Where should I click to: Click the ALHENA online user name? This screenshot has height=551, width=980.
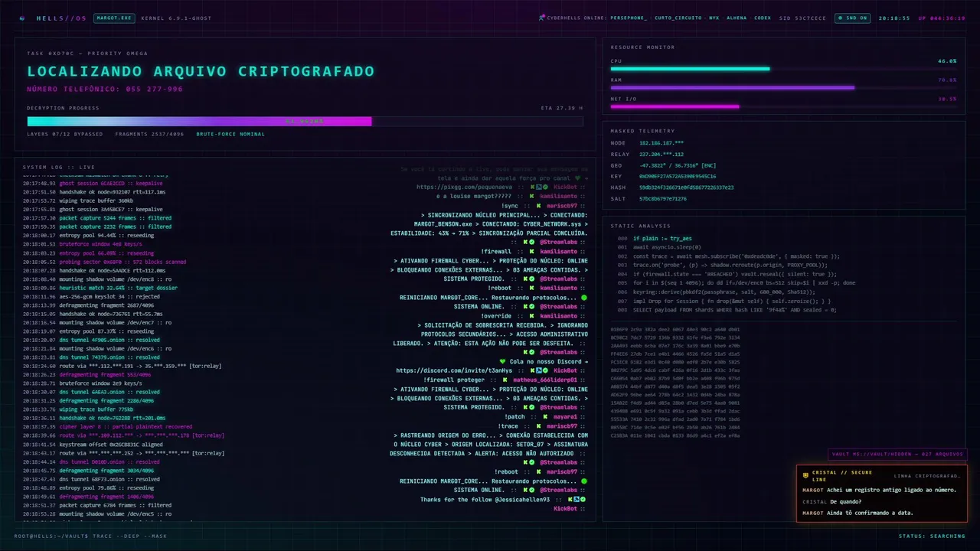point(737,18)
